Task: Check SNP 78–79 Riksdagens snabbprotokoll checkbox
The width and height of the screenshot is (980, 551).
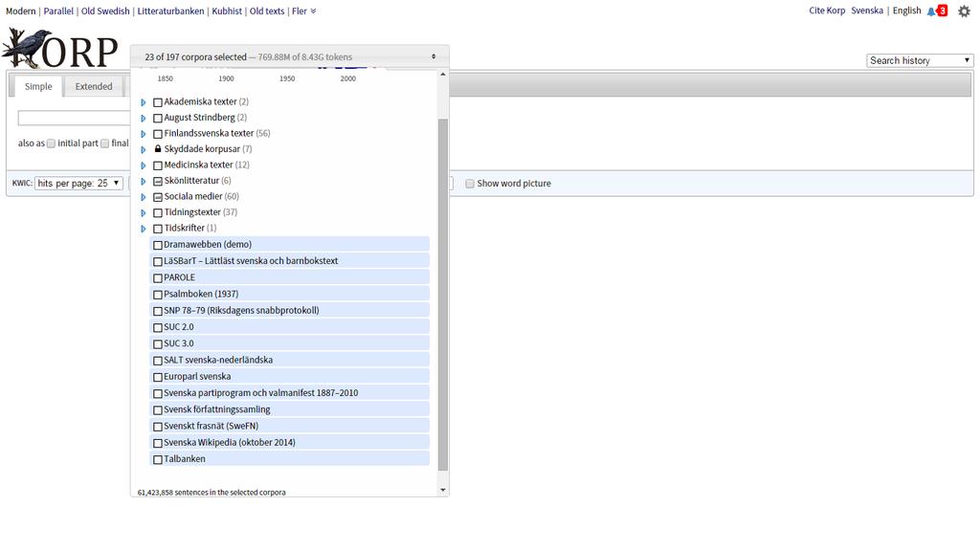Action: tap(158, 311)
